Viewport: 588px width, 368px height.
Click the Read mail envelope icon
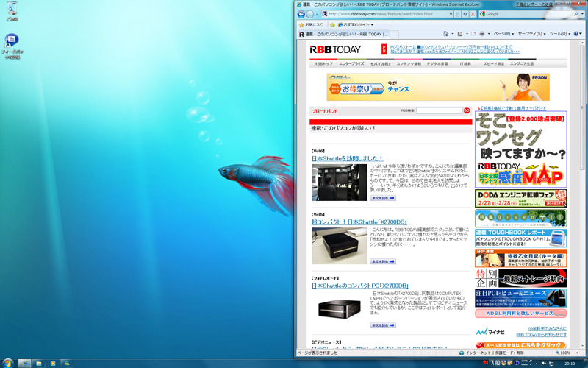click(x=473, y=34)
